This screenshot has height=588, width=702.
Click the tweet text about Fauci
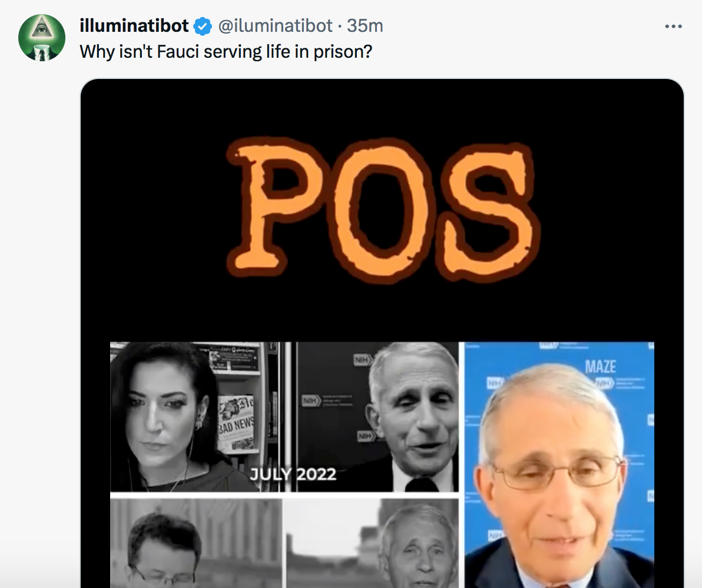click(226, 52)
